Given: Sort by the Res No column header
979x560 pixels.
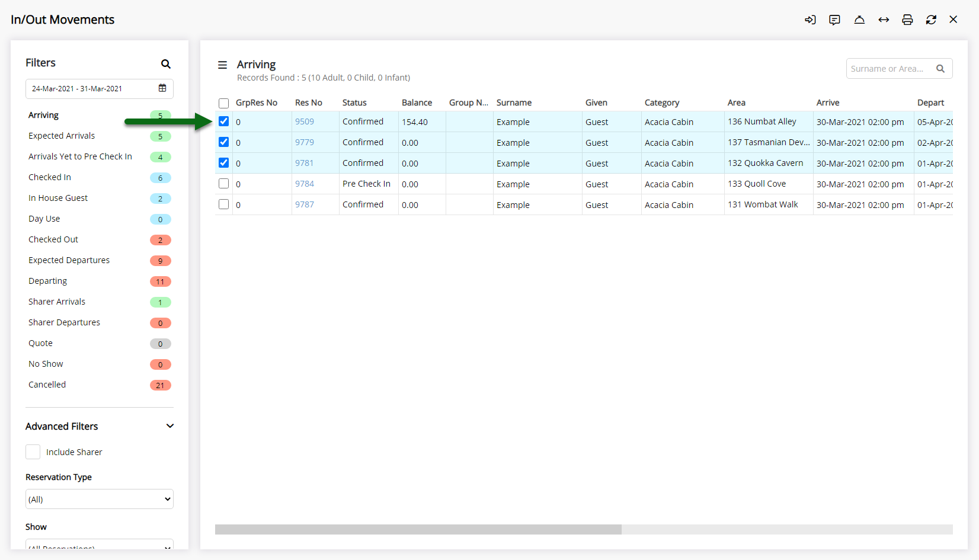Looking at the screenshot, I should pyautogui.click(x=309, y=103).
